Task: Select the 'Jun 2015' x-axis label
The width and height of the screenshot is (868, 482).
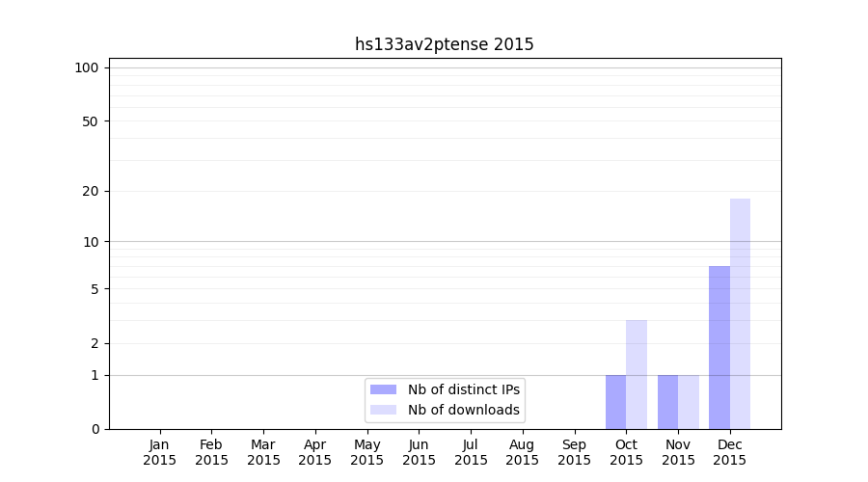Action: 419,452
